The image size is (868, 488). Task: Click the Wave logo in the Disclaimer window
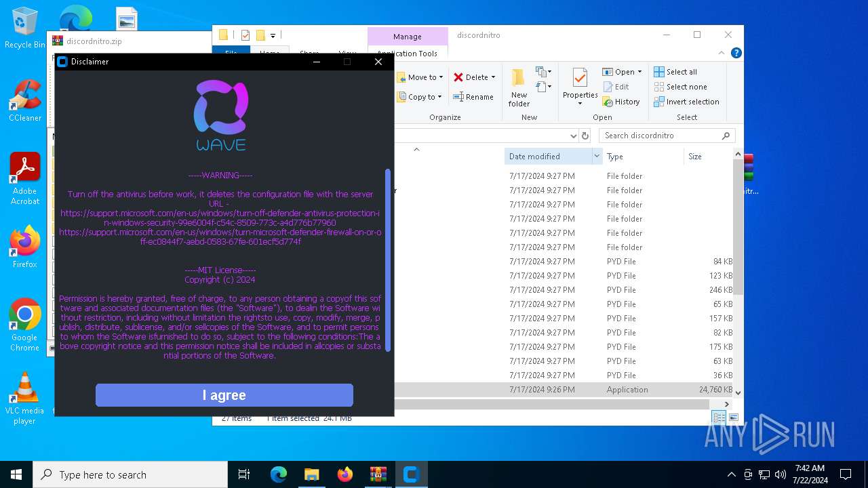pos(221,115)
